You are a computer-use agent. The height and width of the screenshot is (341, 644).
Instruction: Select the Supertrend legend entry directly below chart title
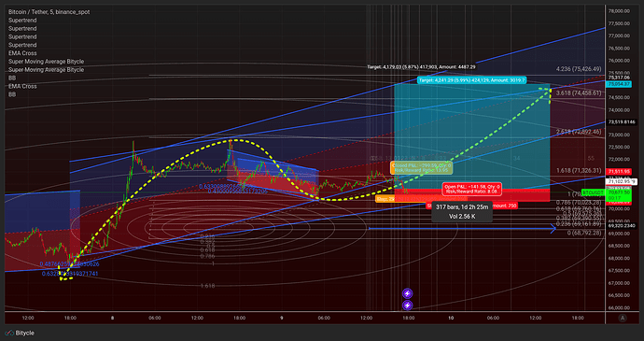pos(22,21)
